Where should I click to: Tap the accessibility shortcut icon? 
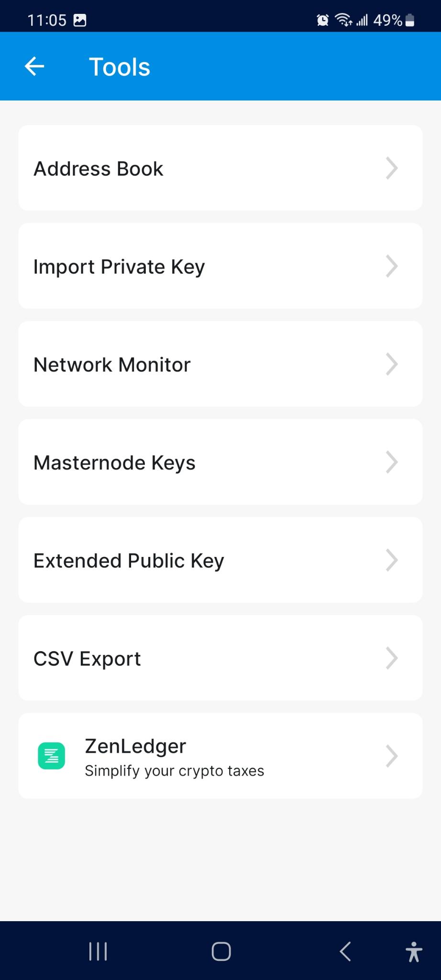pos(414,951)
